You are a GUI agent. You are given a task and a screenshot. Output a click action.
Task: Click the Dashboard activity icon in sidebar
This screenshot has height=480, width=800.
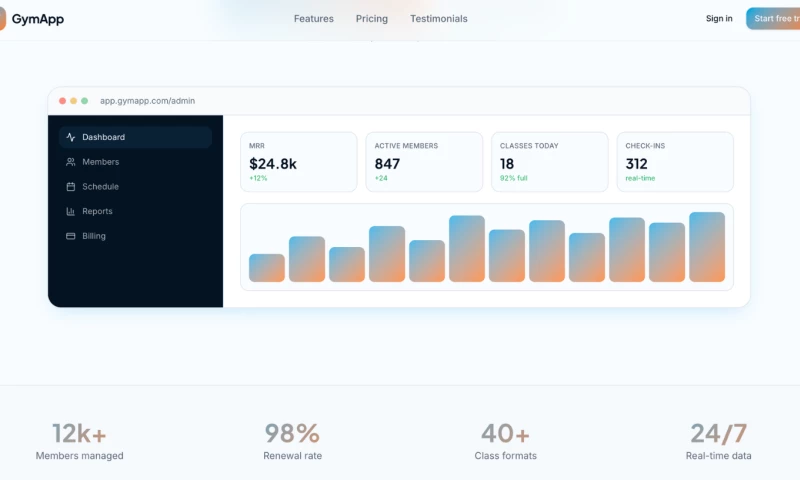[70, 137]
